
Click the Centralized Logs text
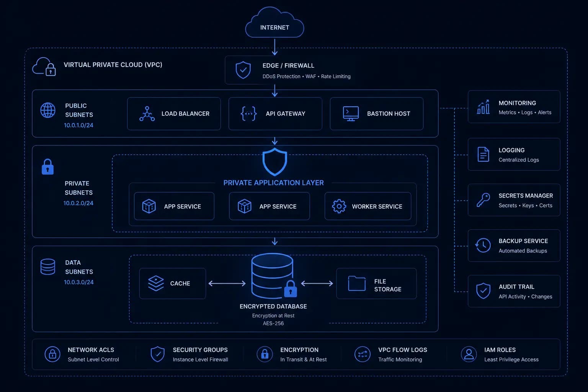[x=519, y=160]
